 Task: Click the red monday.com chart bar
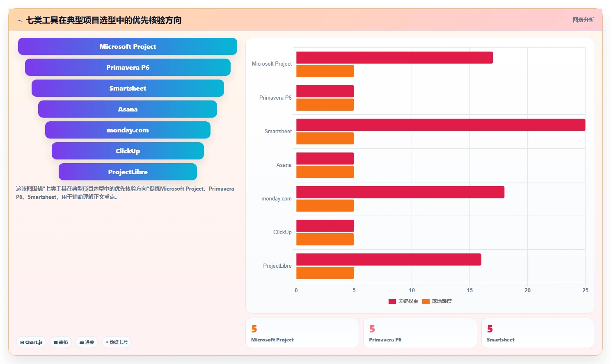[x=400, y=192]
